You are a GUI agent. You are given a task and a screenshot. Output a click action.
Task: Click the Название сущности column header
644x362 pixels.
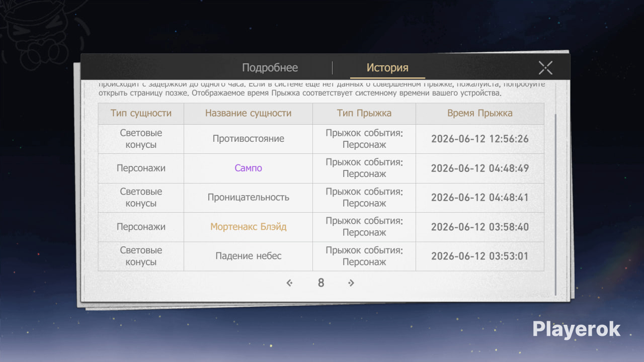248,113
